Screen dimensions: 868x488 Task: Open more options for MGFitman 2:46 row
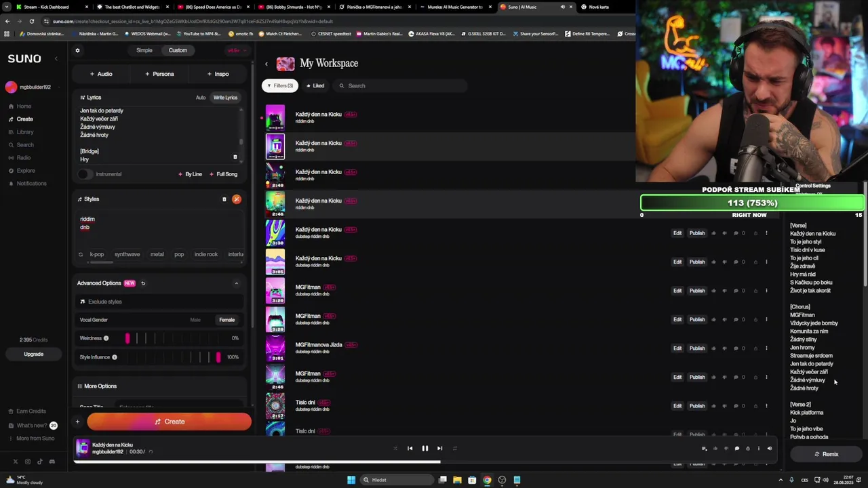[x=767, y=378]
